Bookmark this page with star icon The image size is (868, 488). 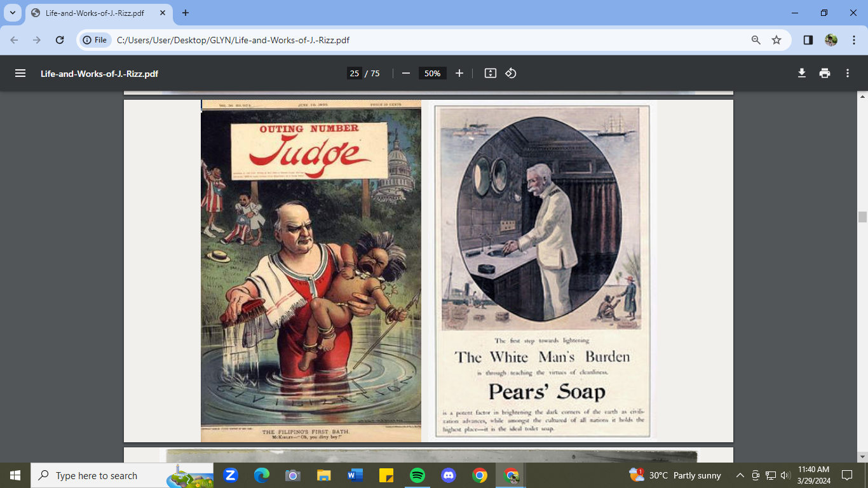tap(776, 40)
